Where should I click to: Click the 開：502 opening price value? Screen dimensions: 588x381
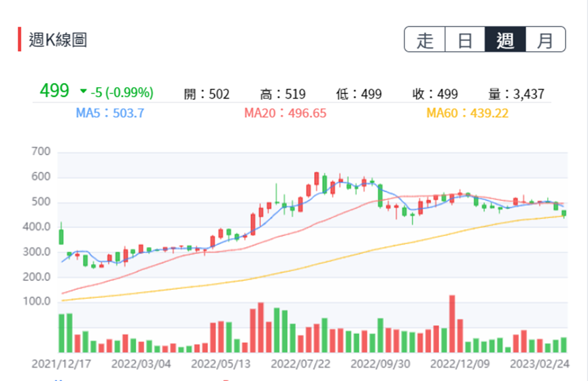point(207,95)
